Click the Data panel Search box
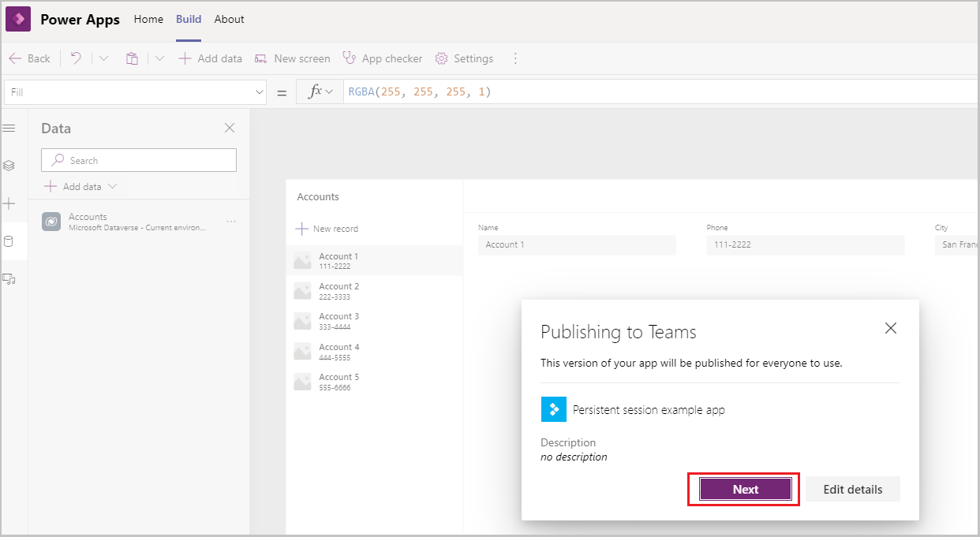 pyautogui.click(x=139, y=160)
